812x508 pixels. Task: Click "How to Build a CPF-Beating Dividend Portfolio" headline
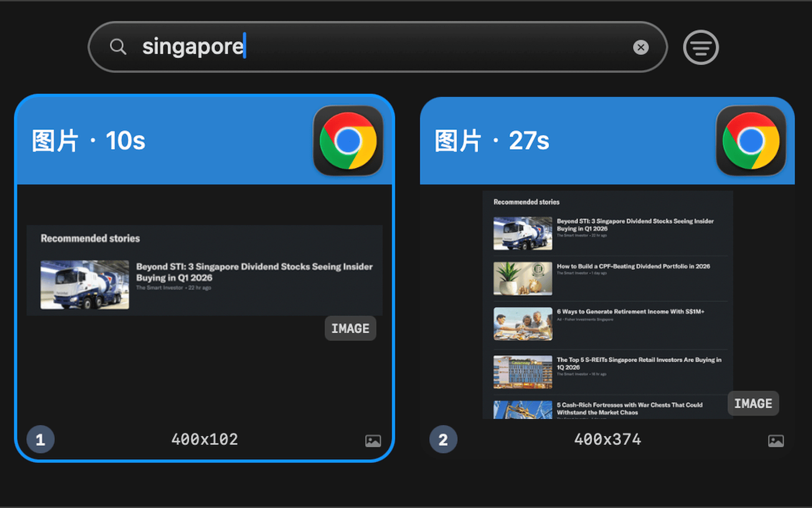click(x=633, y=266)
